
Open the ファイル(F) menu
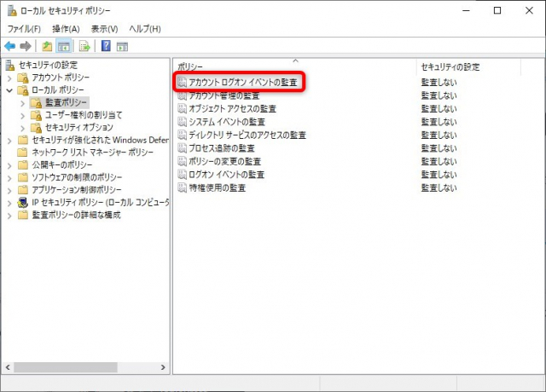(25, 29)
